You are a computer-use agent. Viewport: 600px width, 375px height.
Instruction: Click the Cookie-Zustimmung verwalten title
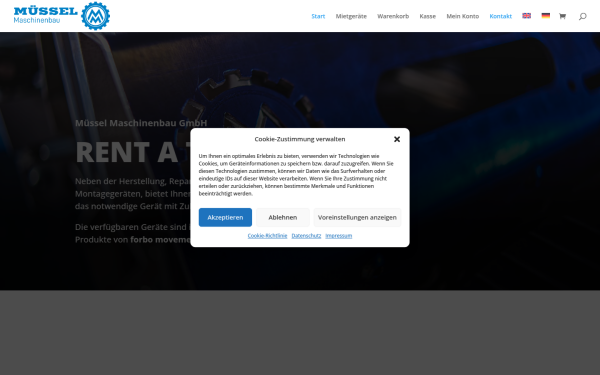point(300,139)
